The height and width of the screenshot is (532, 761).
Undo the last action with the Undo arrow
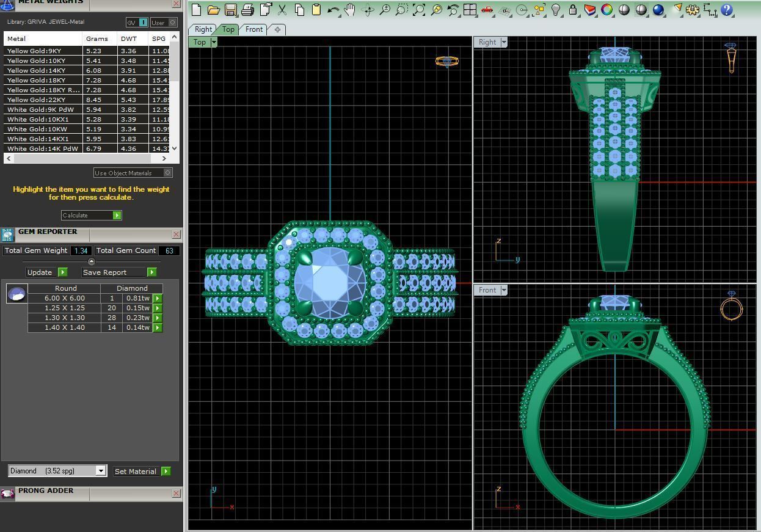pyautogui.click(x=333, y=10)
